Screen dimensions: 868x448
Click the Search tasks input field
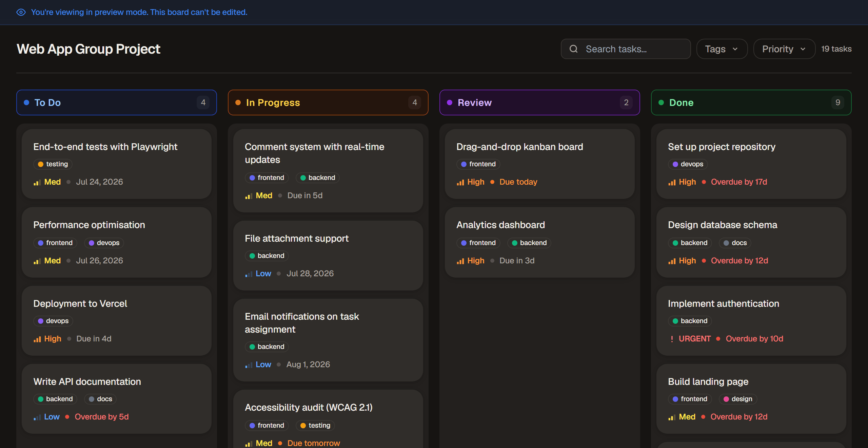click(626, 49)
